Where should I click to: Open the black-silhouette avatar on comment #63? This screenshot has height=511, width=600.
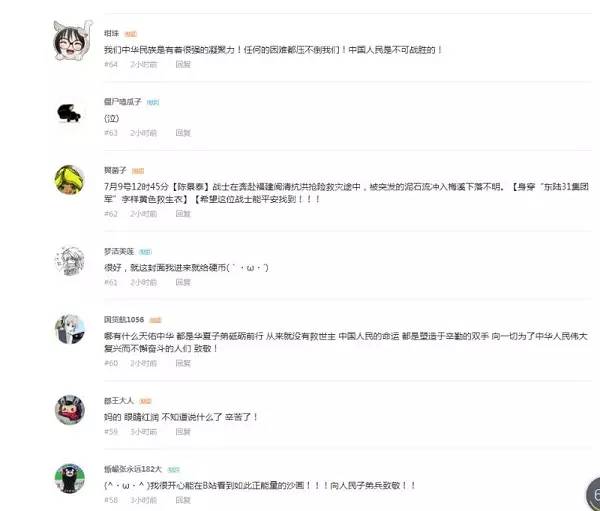click(x=69, y=113)
